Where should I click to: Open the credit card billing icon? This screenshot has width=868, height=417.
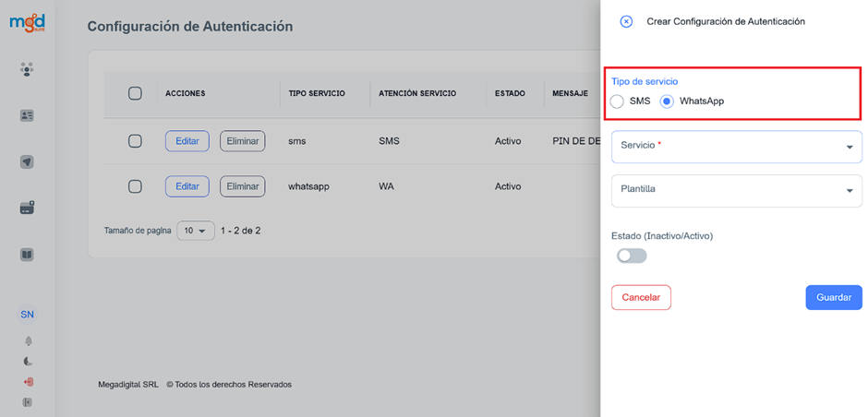point(28,208)
